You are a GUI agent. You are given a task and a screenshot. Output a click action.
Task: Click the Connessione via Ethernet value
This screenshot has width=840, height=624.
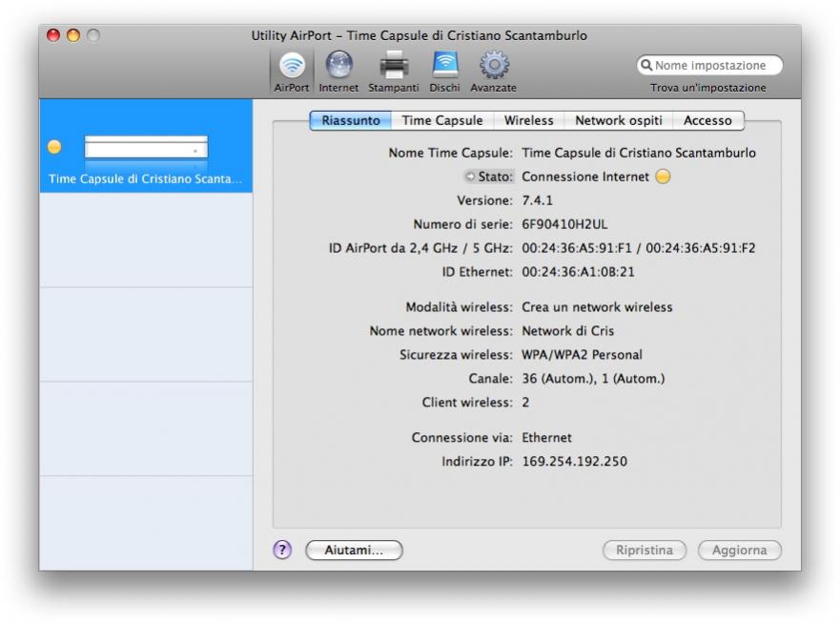pos(547,437)
